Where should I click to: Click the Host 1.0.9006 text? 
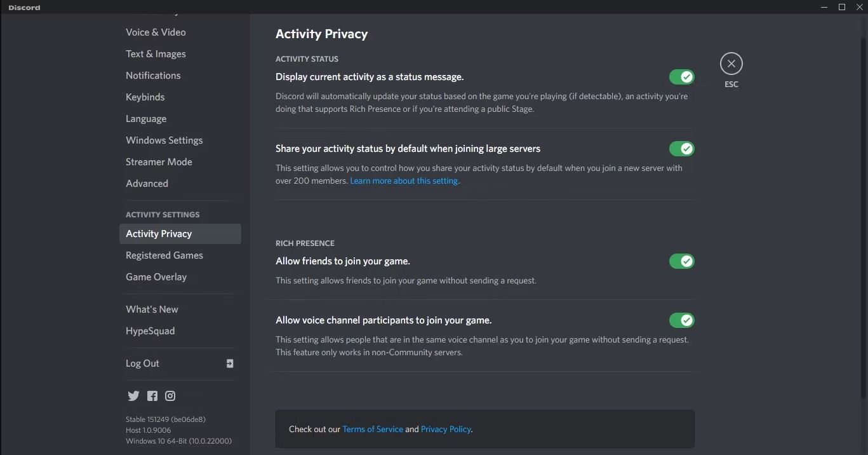(148, 430)
